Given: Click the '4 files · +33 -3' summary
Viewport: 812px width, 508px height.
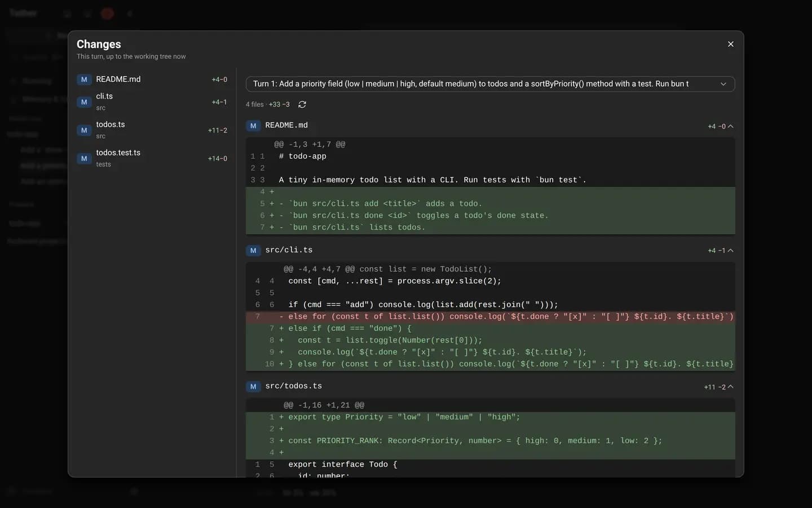Looking at the screenshot, I should click(268, 104).
